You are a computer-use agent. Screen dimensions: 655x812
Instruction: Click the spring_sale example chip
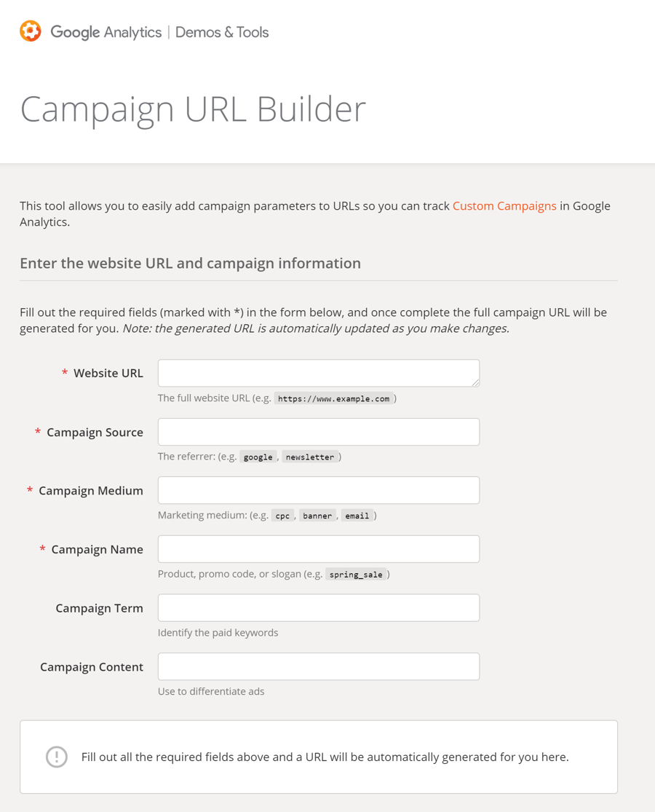[x=357, y=574]
